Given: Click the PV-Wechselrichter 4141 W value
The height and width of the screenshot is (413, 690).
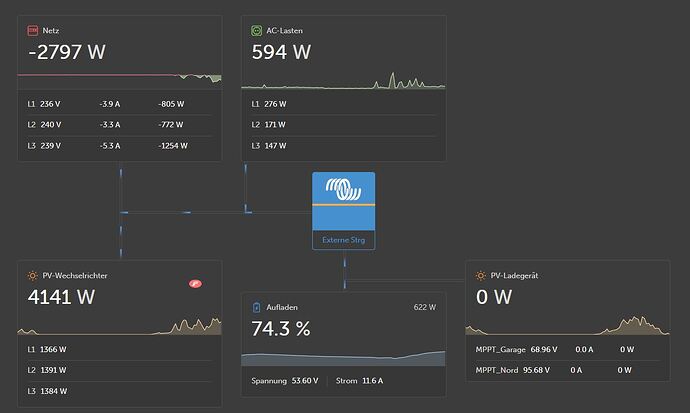Looking at the screenshot, I should point(61,297).
